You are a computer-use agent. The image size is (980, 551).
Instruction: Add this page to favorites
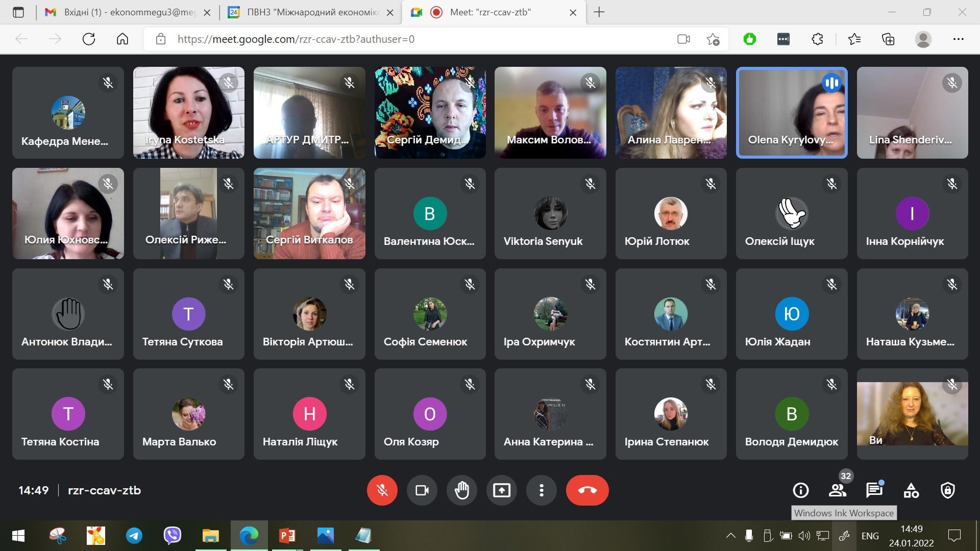(x=713, y=39)
